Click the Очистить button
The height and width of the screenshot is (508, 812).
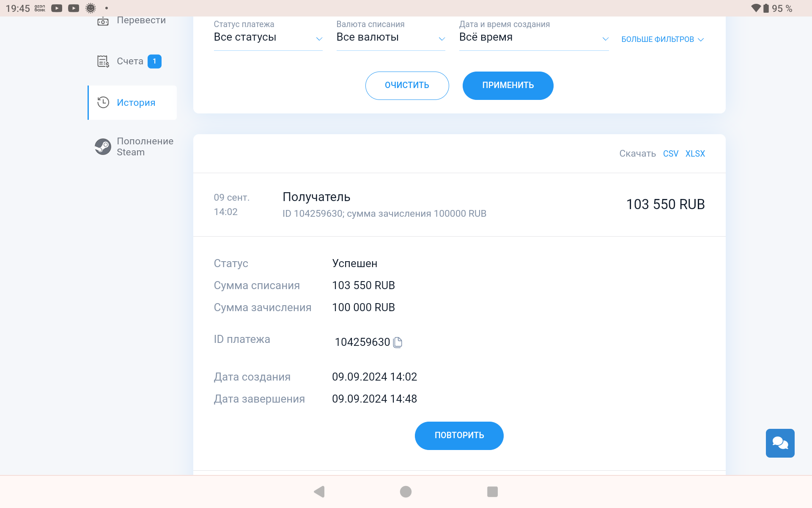[407, 86]
